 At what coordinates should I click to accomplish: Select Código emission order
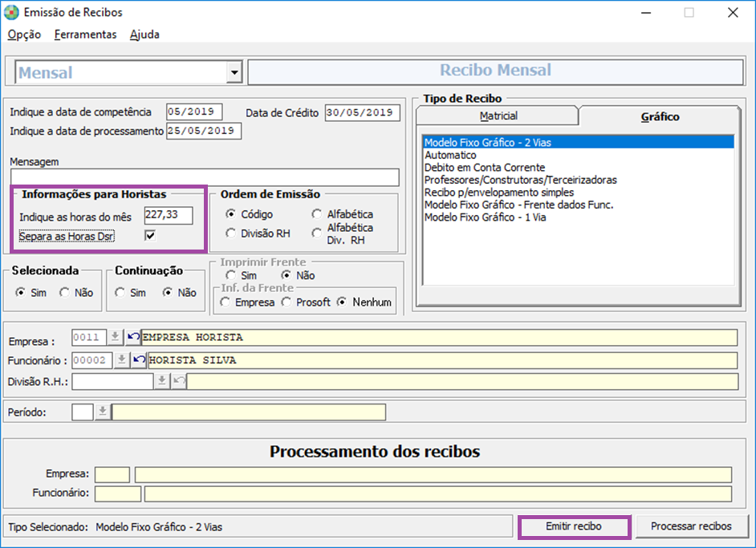click(x=231, y=213)
